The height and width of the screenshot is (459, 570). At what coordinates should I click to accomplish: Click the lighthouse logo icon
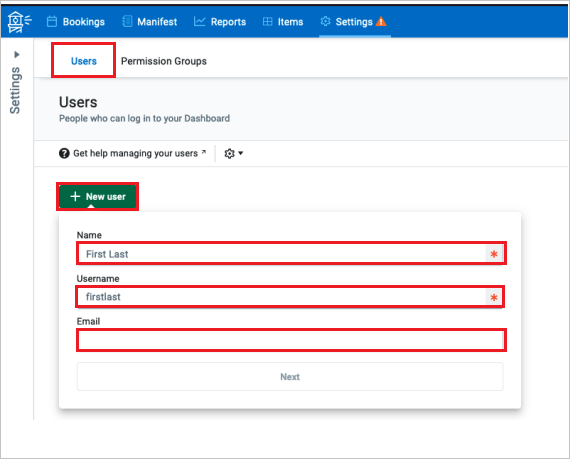click(19, 22)
